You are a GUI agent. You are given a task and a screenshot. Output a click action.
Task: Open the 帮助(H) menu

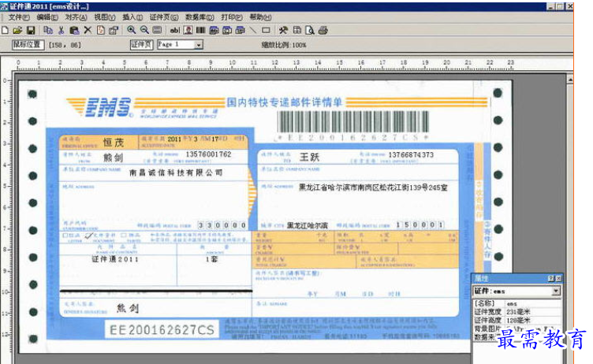coord(260,17)
